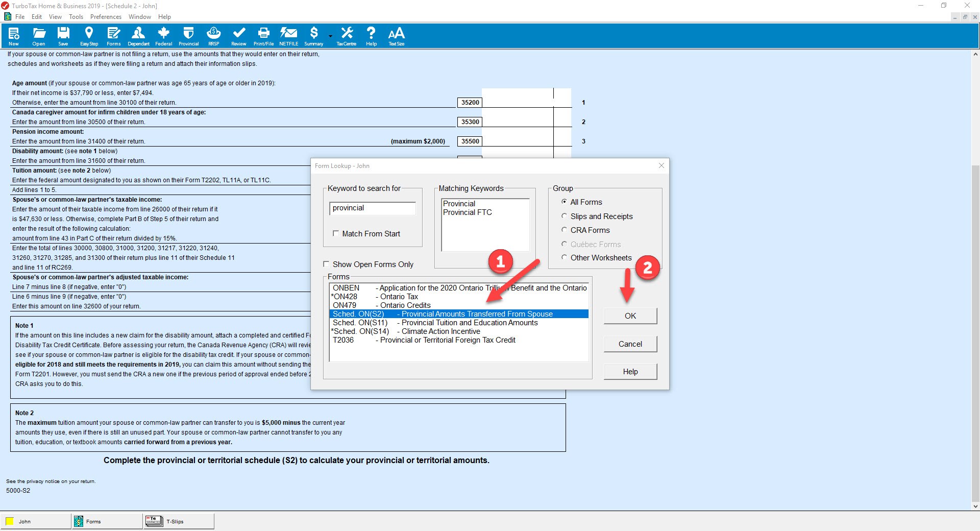Toggle the Match From Start checkbox

pyautogui.click(x=336, y=233)
